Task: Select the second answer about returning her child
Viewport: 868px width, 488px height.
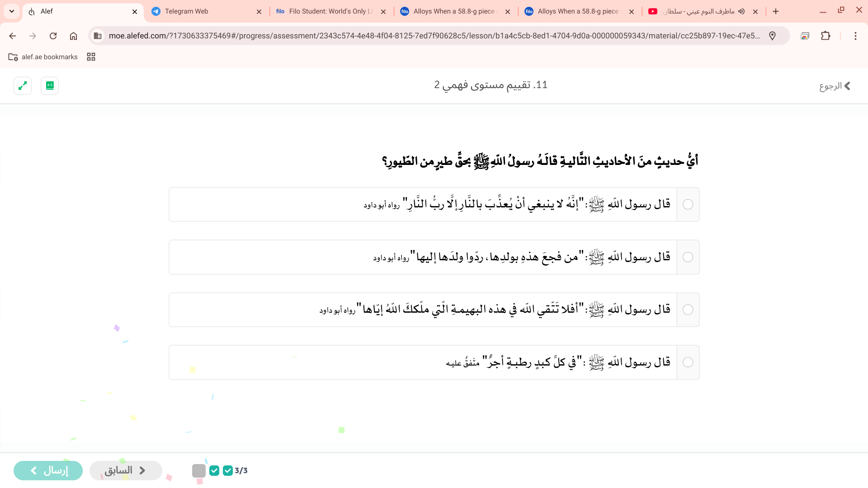Action: pyautogui.click(x=688, y=257)
